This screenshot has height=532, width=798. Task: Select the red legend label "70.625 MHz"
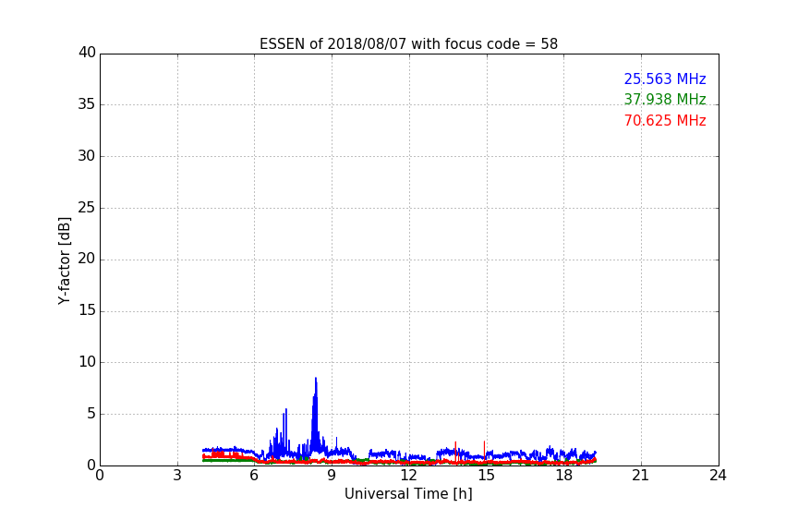(x=665, y=121)
